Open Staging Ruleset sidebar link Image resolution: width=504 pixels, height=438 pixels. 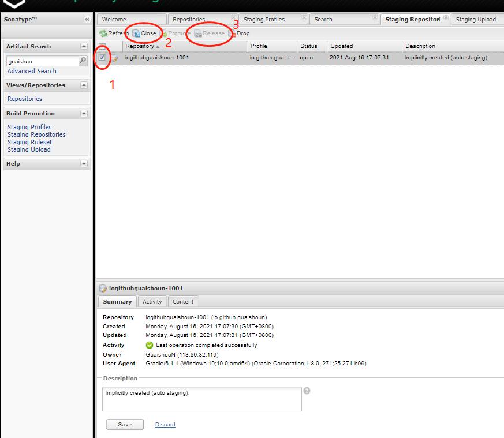(x=29, y=142)
